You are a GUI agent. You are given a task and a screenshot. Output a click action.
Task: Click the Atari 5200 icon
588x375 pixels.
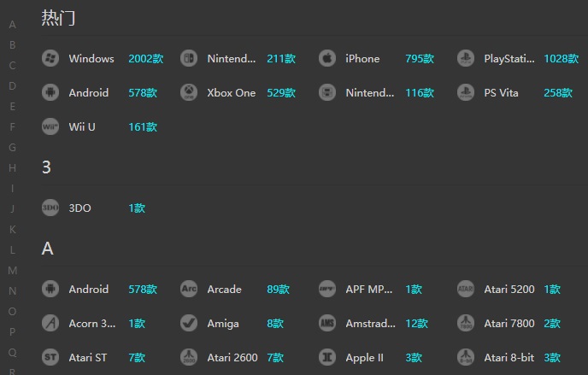(x=466, y=290)
